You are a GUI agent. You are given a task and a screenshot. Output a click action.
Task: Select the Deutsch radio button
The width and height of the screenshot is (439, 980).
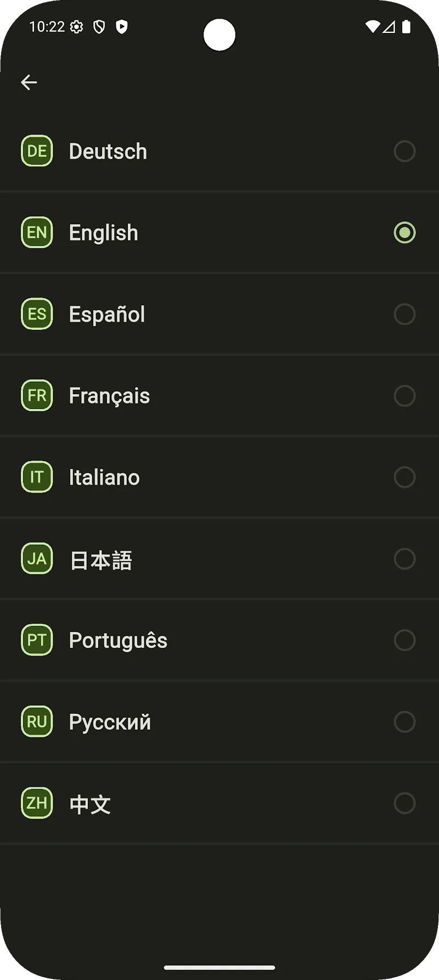click(404, 151)
